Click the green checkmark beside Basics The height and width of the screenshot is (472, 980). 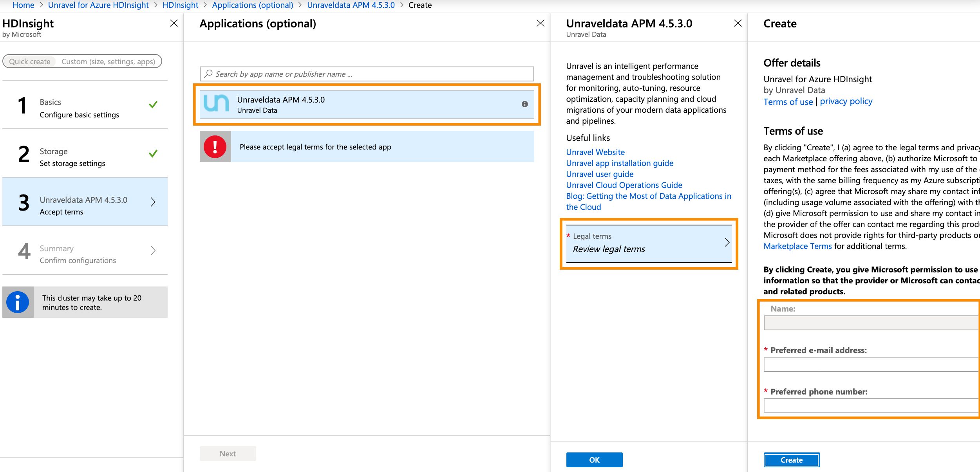[x=153, y=104]
